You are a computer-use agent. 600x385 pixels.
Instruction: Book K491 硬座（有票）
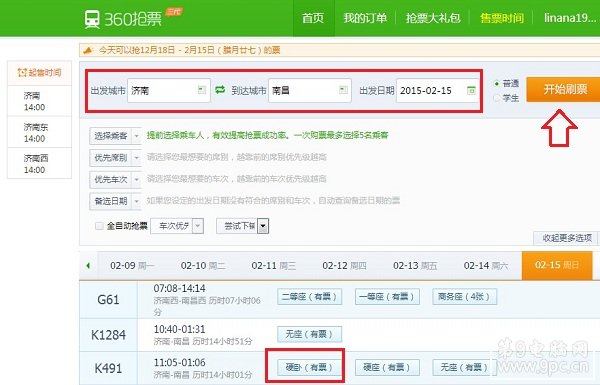coord(387,367)
